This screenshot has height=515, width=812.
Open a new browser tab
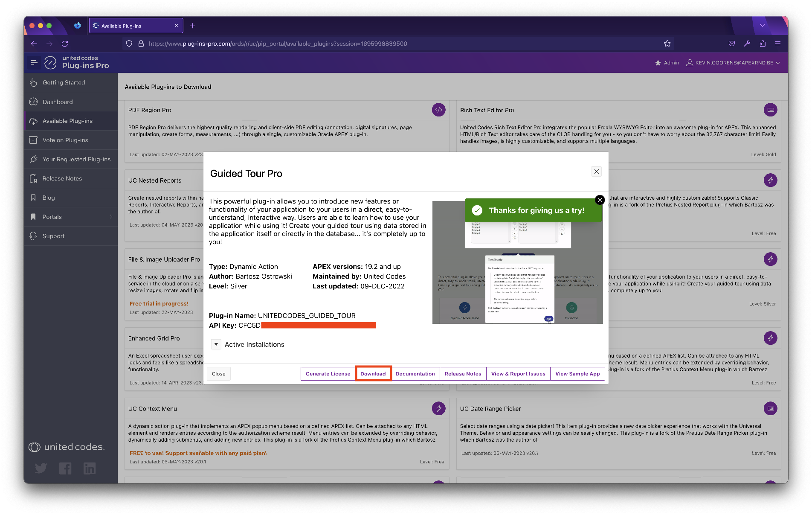tap(192, 26)
